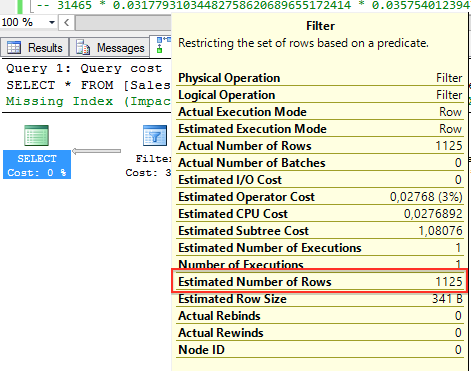Image resolution: width=471 pixels, height=371 pixels.
Task: Click the Estimated Number of Rows row
Action: click(x=320, y=282)
